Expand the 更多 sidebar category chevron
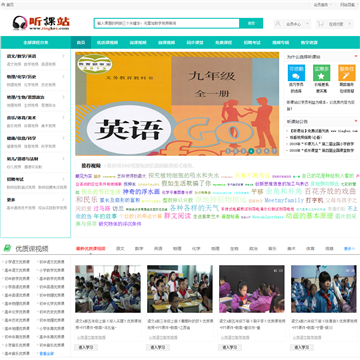This screenshot has width=360, height=360. pos(63,200)
